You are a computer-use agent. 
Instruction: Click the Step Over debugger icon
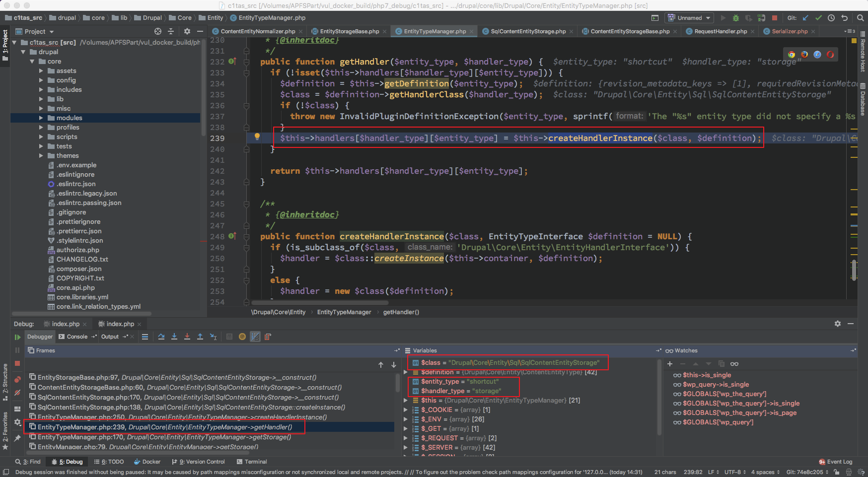pos(161,337)
